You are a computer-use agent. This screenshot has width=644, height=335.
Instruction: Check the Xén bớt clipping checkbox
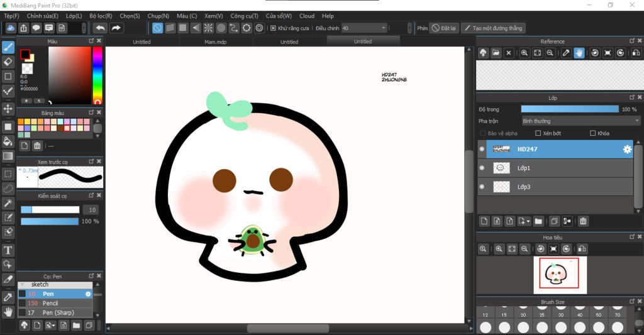538,133
